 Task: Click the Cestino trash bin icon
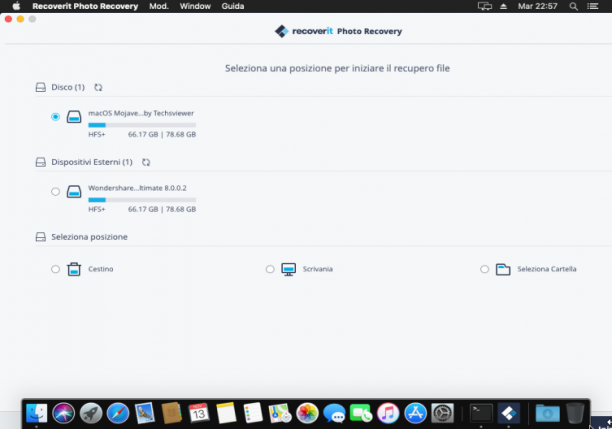pos(74,269)
